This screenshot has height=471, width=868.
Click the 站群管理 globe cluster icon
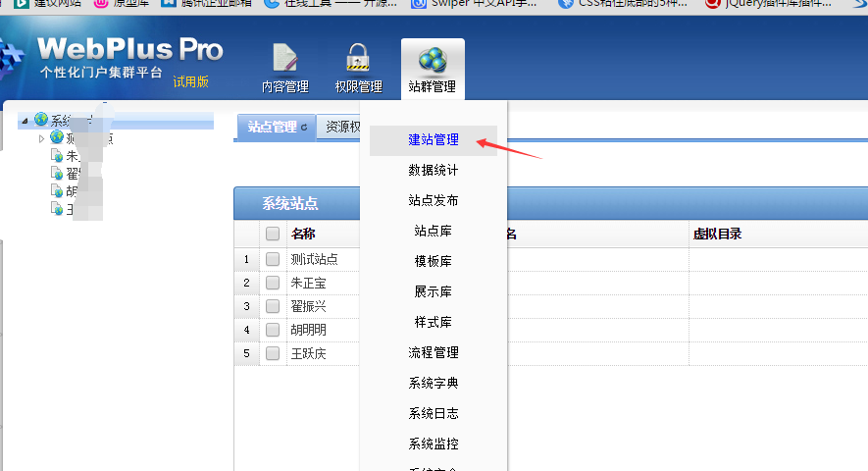tap(433, 61)
